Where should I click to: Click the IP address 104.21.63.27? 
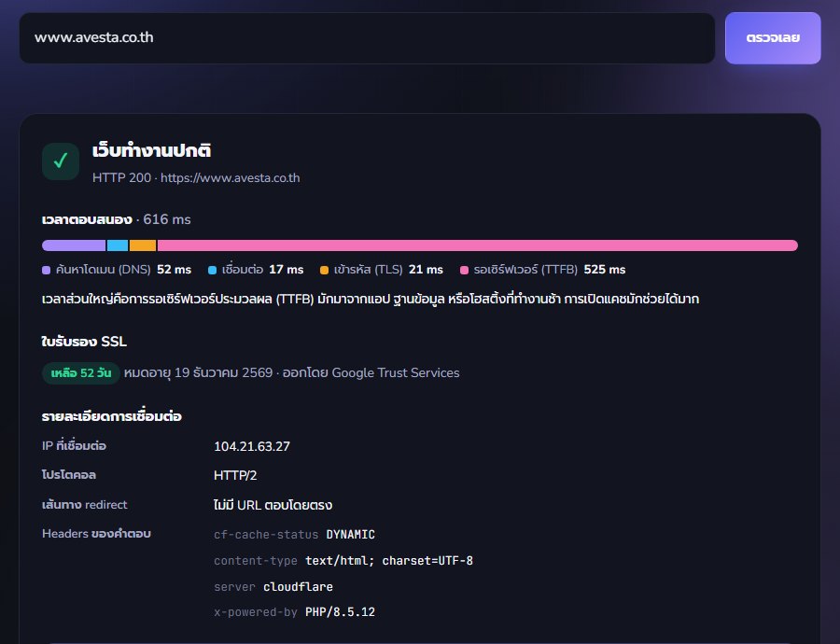coord(252,446)
